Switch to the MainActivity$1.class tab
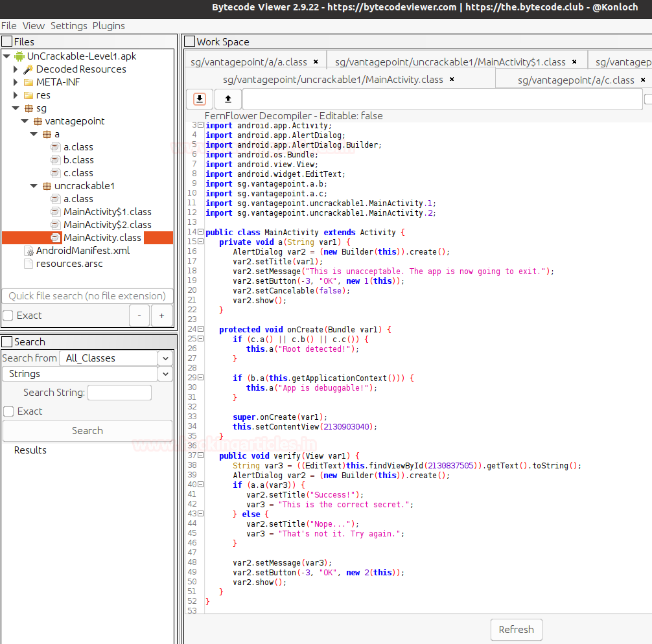 click(x=450, y=62)
